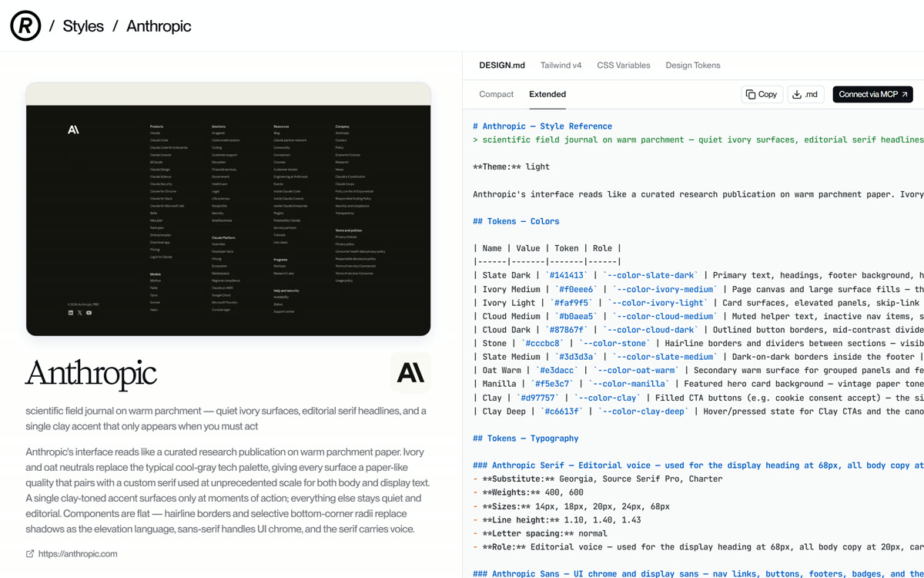Open the Anthropic footer screenshot preview
This screenshot has height=578, width=924.
pyautogui.click(x=228, y=209)
